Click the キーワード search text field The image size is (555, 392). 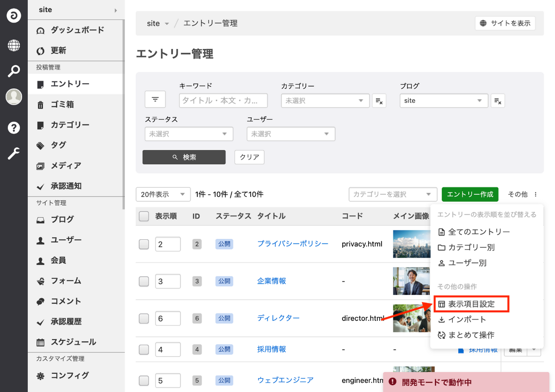pyautogui.click(x=223, y=100)
